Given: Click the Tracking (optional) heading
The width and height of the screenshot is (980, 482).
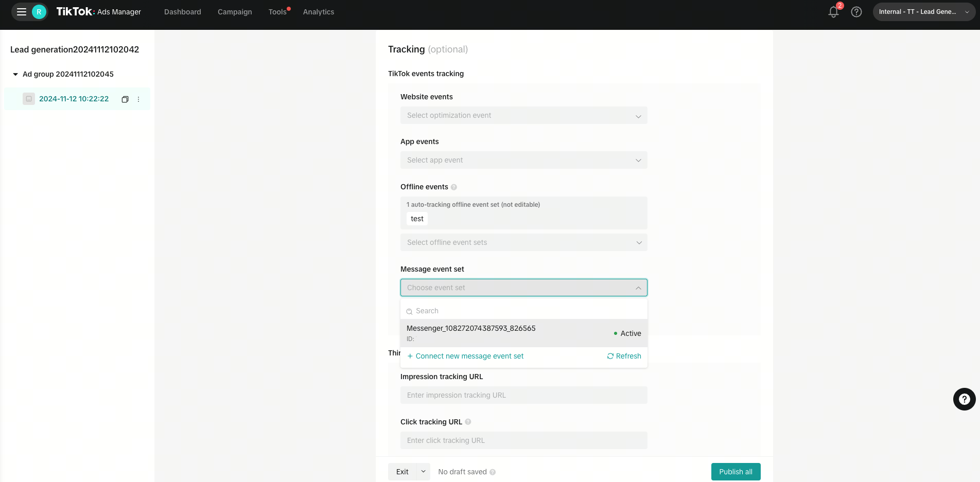Looking at the screenshot, I should (428, 49).
